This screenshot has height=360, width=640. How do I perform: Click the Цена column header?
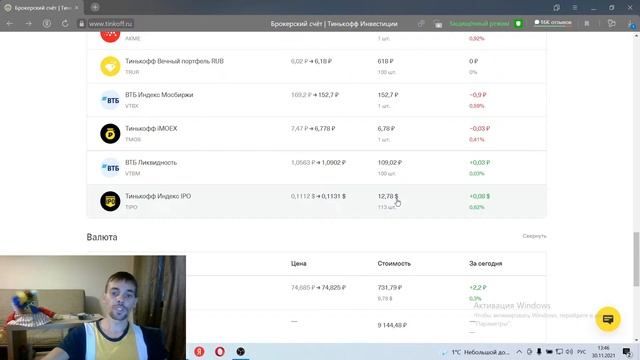[299, 264]
